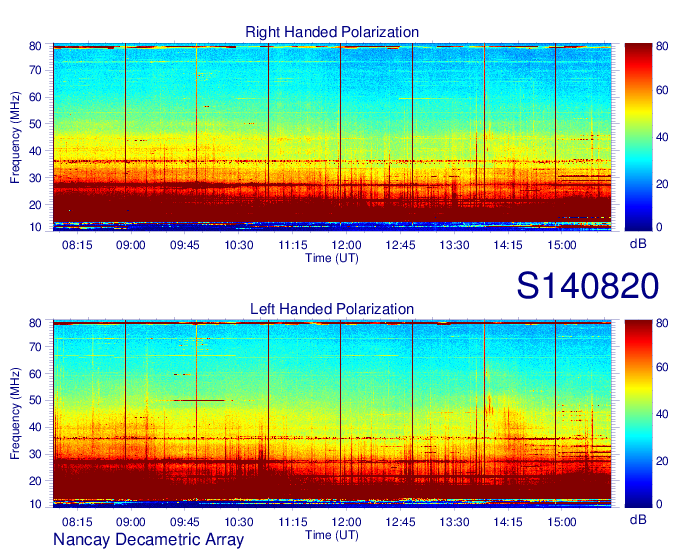
Task: Click the "Right Handed Polarization" plot title
Action: [x=332, y=32]
